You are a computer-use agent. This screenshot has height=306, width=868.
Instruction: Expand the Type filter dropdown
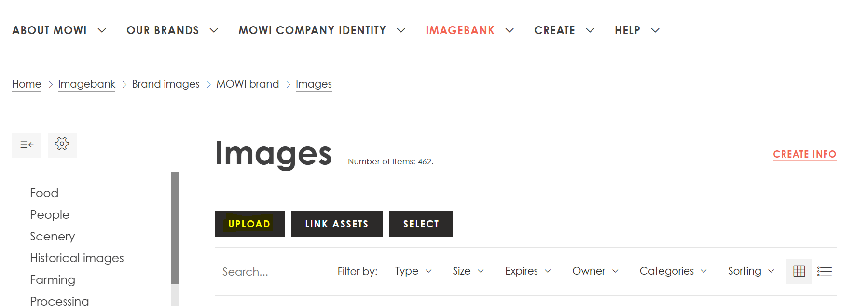click(x=413, y=271)
